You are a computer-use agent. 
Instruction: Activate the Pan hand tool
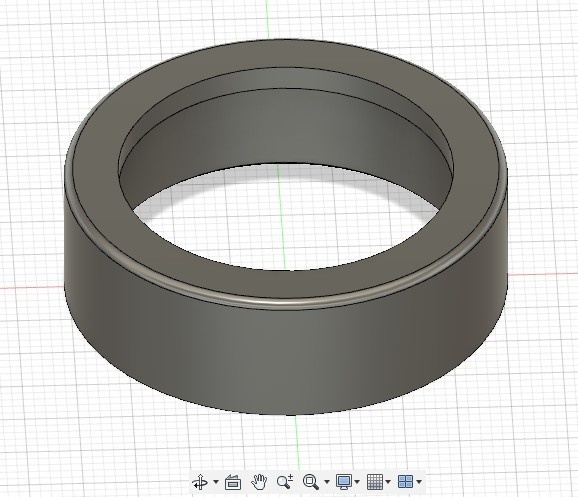259,482
